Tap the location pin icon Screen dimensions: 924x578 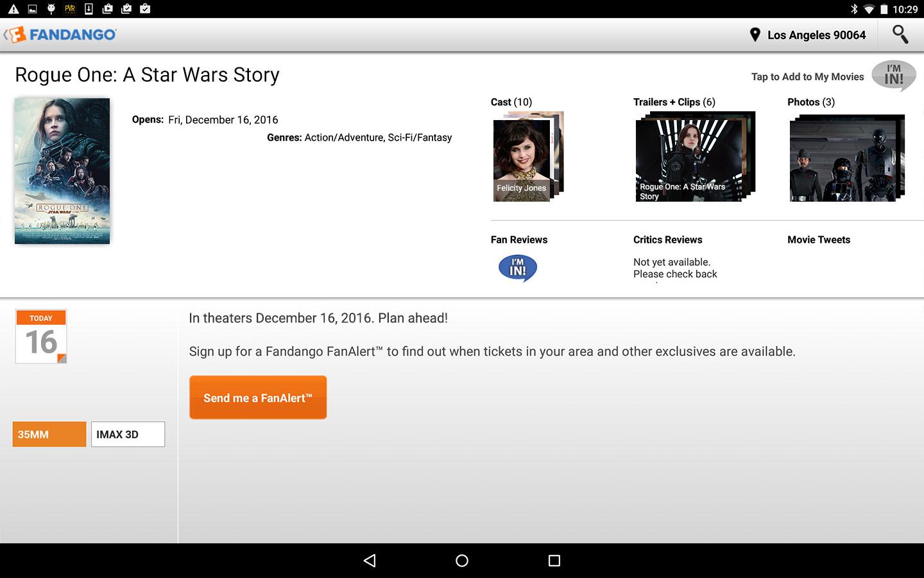pos(755,35)
